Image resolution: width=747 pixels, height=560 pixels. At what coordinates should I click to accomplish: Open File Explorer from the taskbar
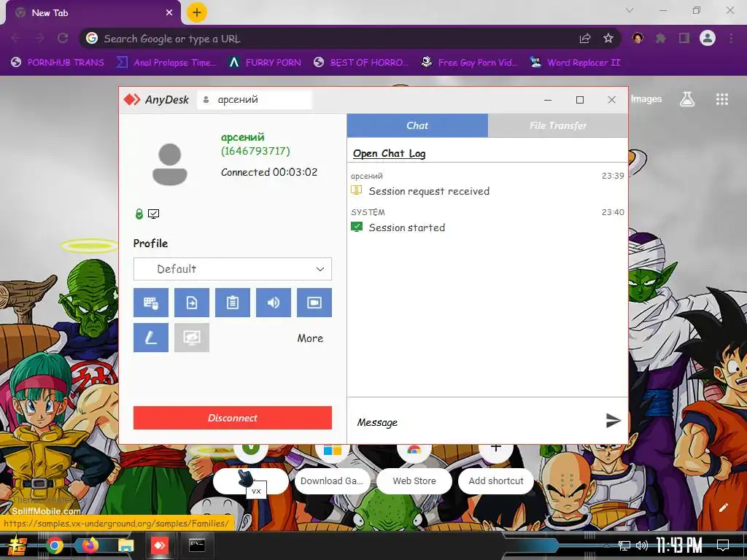point(125,545)
